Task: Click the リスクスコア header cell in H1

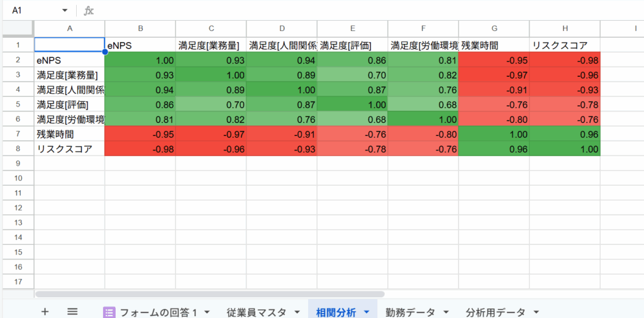Action: (x=565, y=45)
